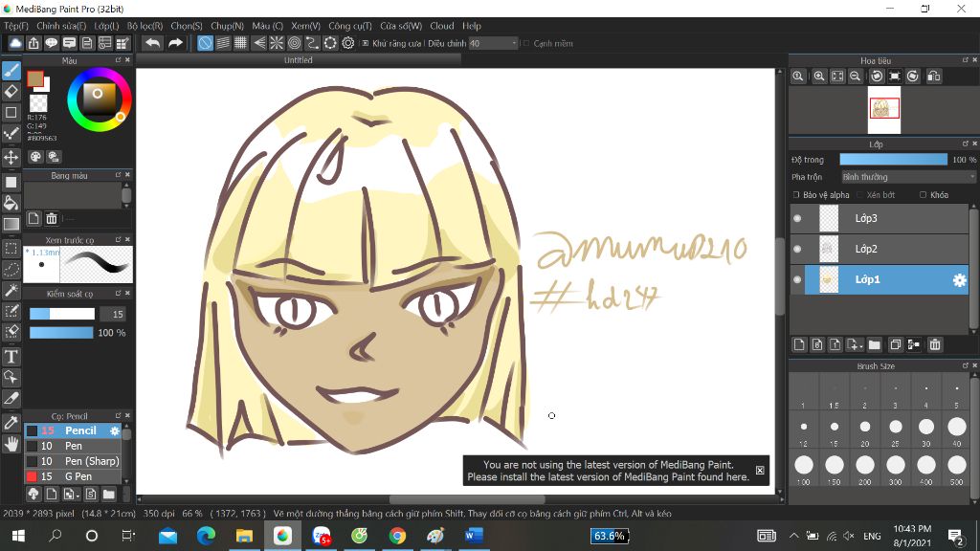This screenshot has height=551, width=980.
Task: Click zoom in on Navigator
Action: [x=819, y=77]
